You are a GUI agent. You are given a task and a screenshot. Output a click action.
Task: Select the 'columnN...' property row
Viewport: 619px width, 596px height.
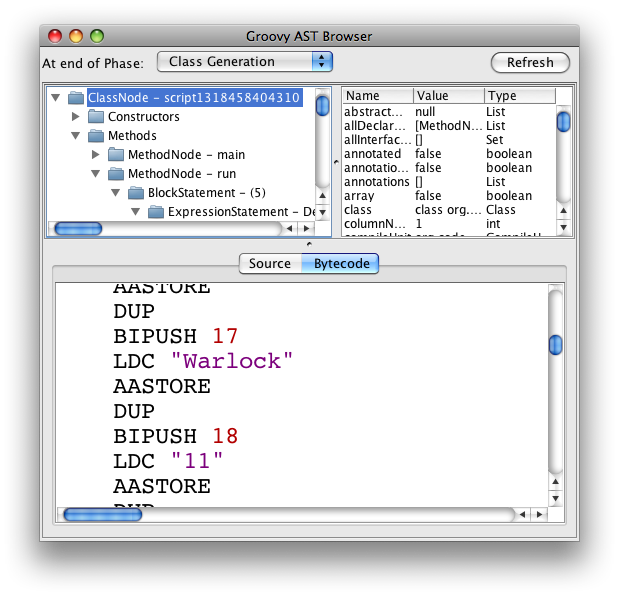pos(449,224)
